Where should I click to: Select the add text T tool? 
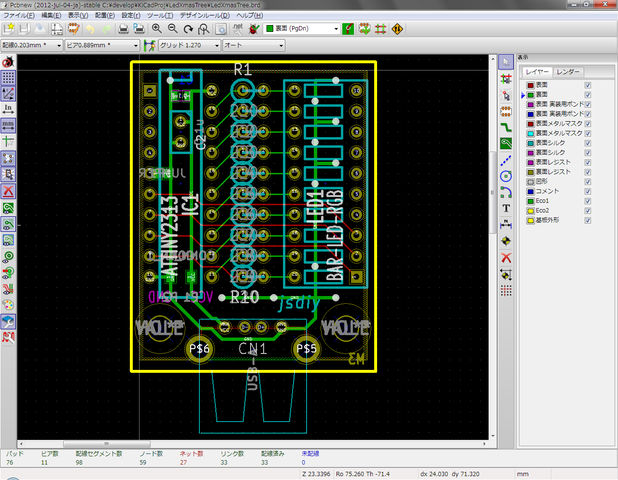click(506, 208)
